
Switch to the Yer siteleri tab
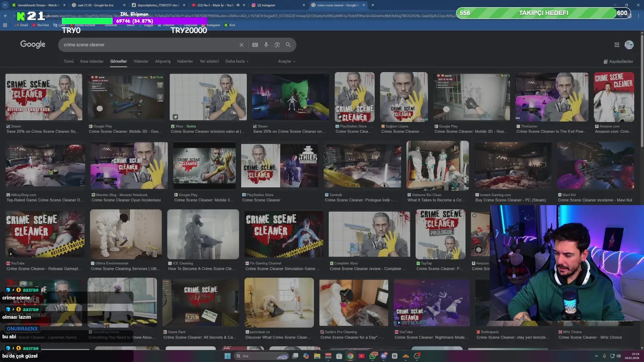(209, 61)
